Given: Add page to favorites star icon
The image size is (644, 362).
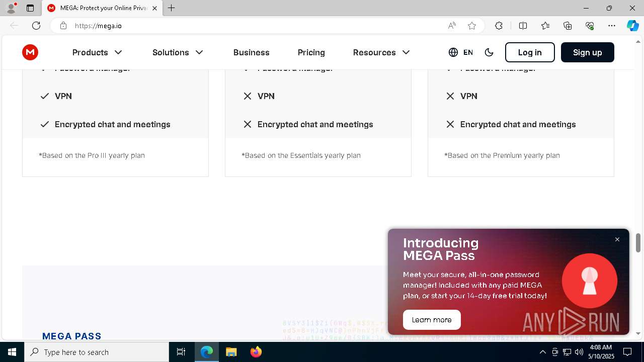Looking at the screenshot, I should click(x=472, y=26).
